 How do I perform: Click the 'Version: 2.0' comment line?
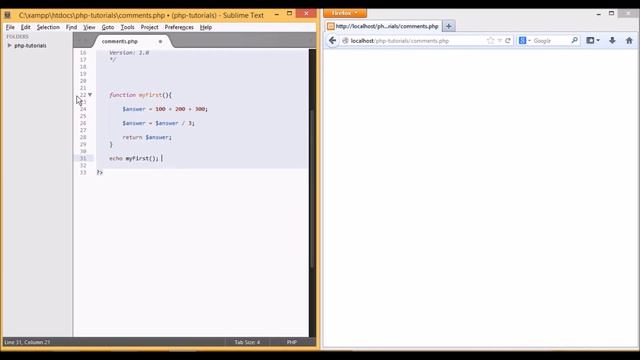[x=129, y=53]
